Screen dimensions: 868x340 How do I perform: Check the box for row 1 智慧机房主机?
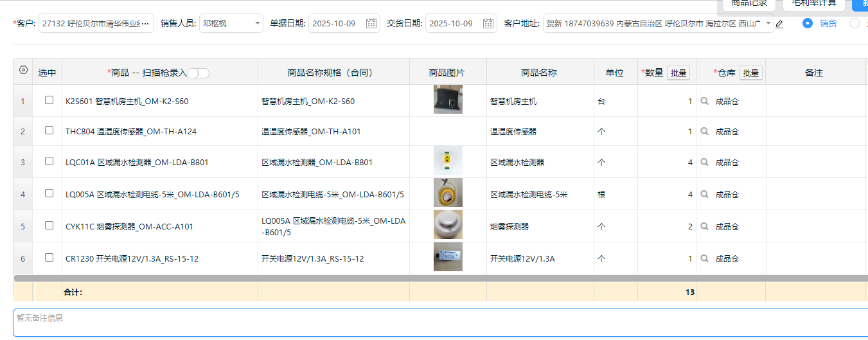click(x=49, y=100)
